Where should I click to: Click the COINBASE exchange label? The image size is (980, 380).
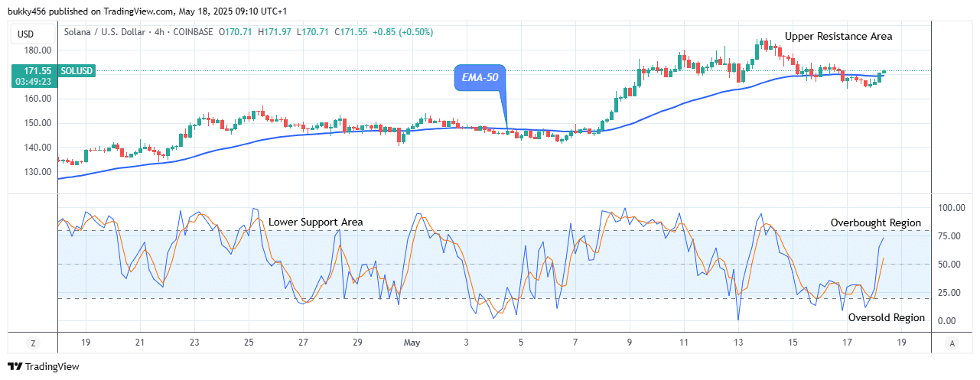coord(192,33)
